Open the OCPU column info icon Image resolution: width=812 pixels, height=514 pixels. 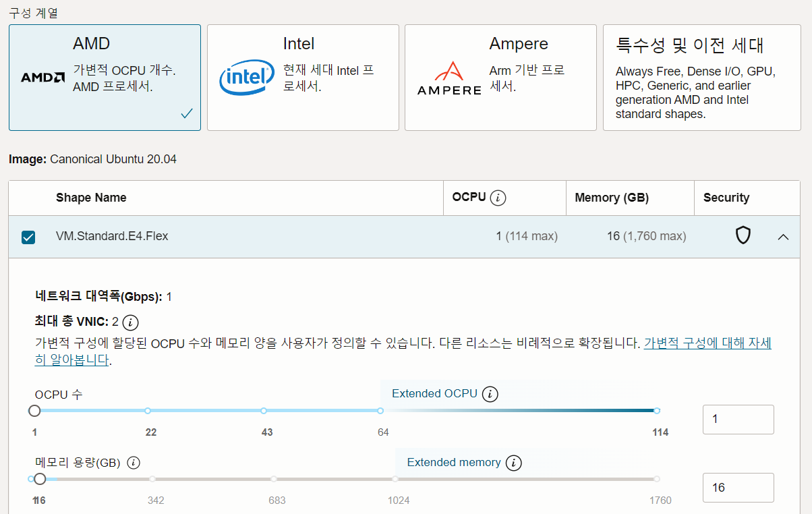click(x=498, y=198)
